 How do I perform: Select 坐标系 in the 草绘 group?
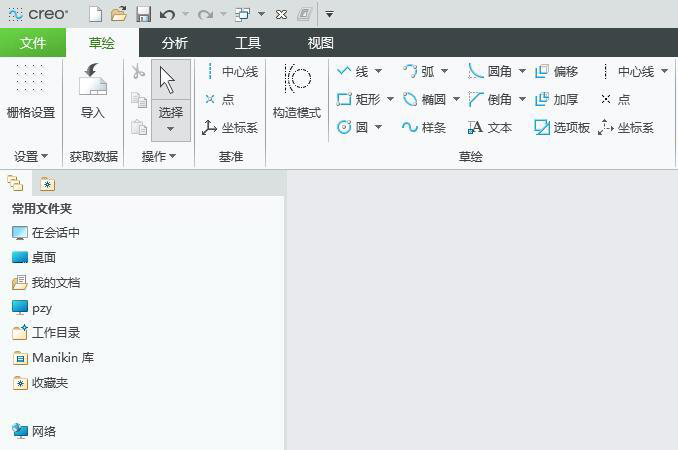tap(626, 127)
